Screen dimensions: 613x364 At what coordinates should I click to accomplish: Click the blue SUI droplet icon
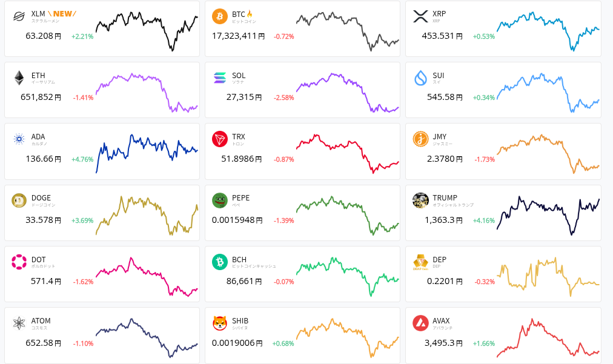coord(420,78)
